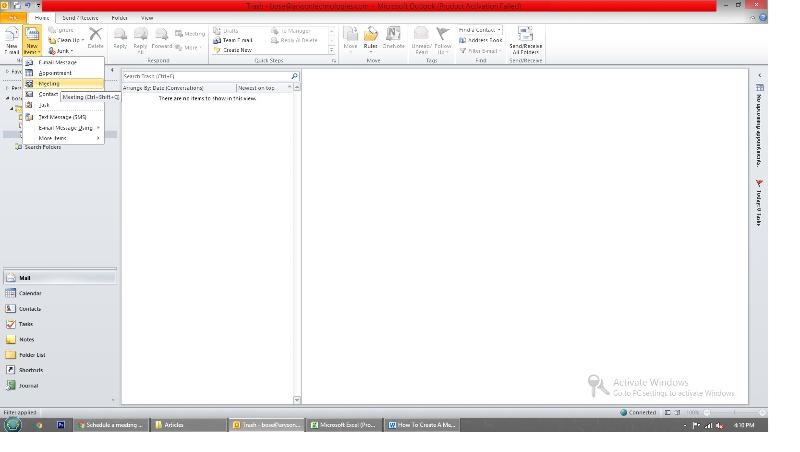Expand E-mail Message Using submenu
800x452 pixels.
(64, 128)
